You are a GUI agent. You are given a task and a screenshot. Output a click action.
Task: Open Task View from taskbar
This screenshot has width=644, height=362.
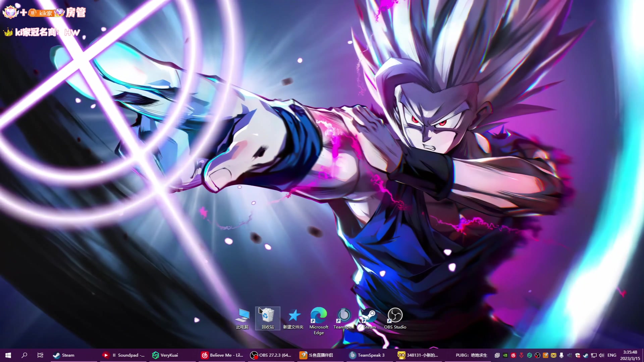pyautogui.click(x=40, y=355)
